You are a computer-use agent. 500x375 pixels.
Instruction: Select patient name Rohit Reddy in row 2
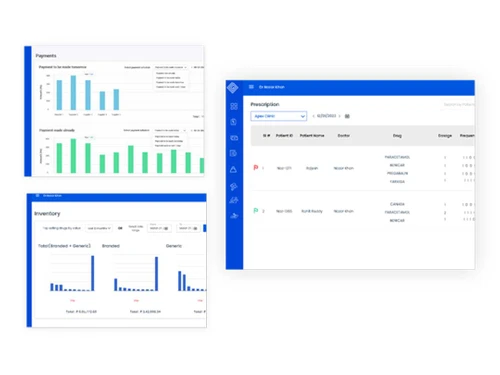[312, 211]
